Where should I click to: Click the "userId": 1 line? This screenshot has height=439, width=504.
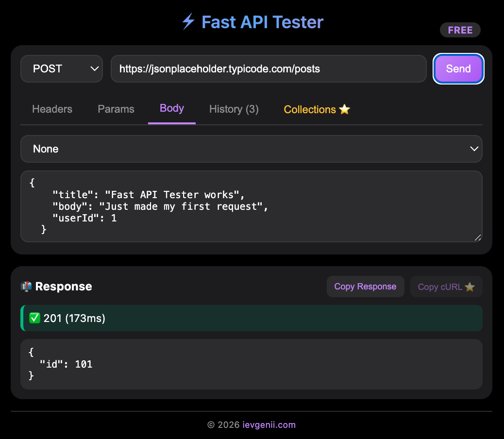point(84,218)
